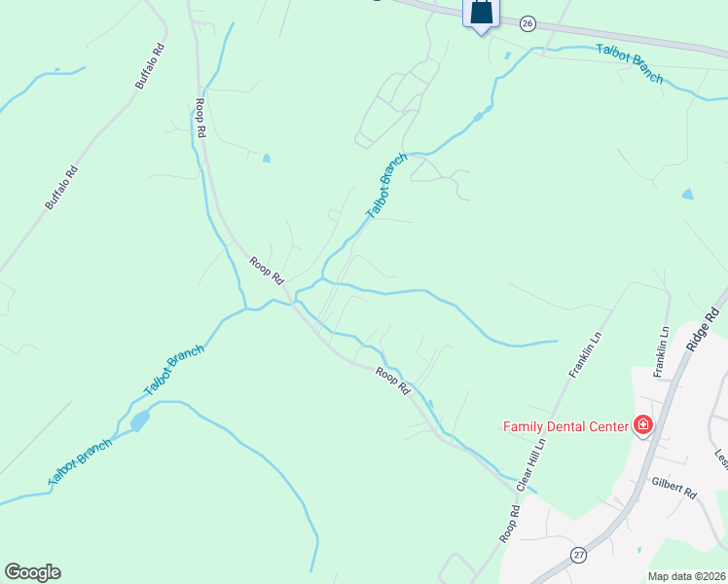The width and height of the screenshot is (728, 584).
Task: Click the Franklin Ln label beside Ridge Rd
Action: 661,351
